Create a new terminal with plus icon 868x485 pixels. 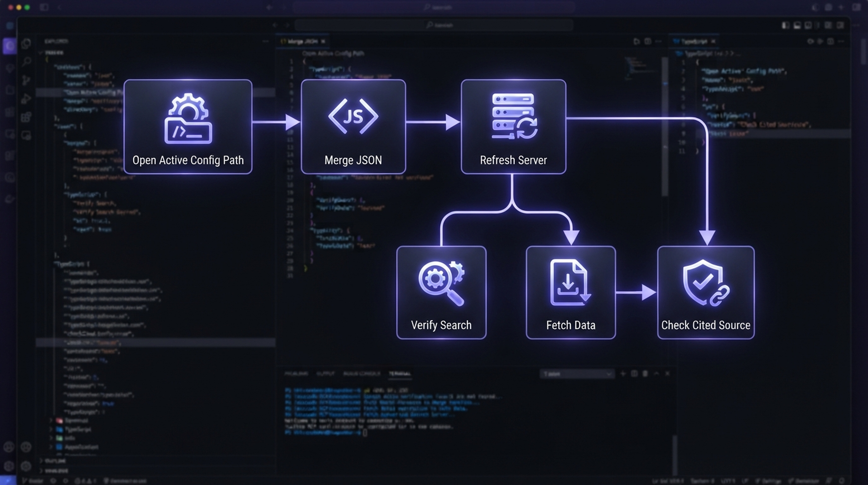(623, 374)
